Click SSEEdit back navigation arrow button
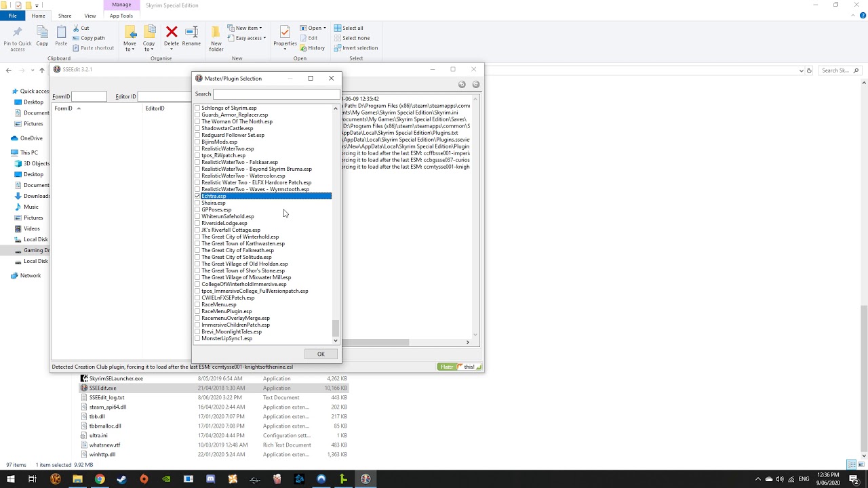This screenshot has height=488, width=868. [x=462, y=85]
